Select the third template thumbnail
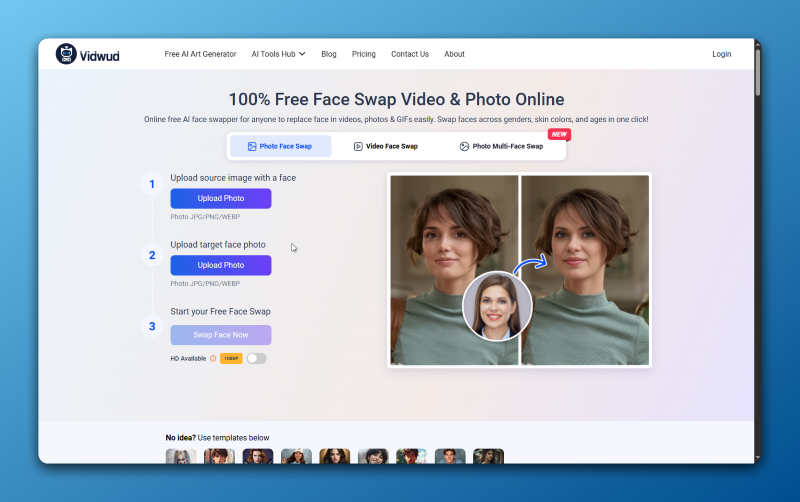The height and width of the screenshot is (502, 800). (x=258, y=456)
